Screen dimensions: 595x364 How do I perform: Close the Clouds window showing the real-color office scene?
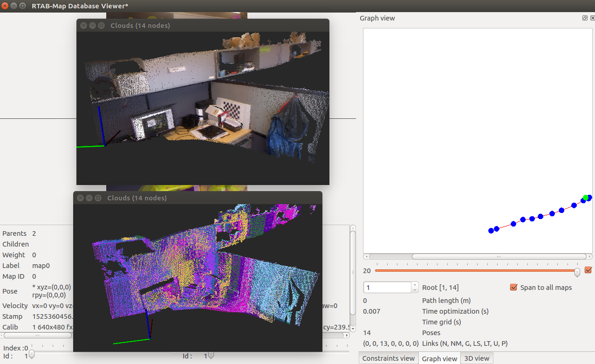point(83,26)
